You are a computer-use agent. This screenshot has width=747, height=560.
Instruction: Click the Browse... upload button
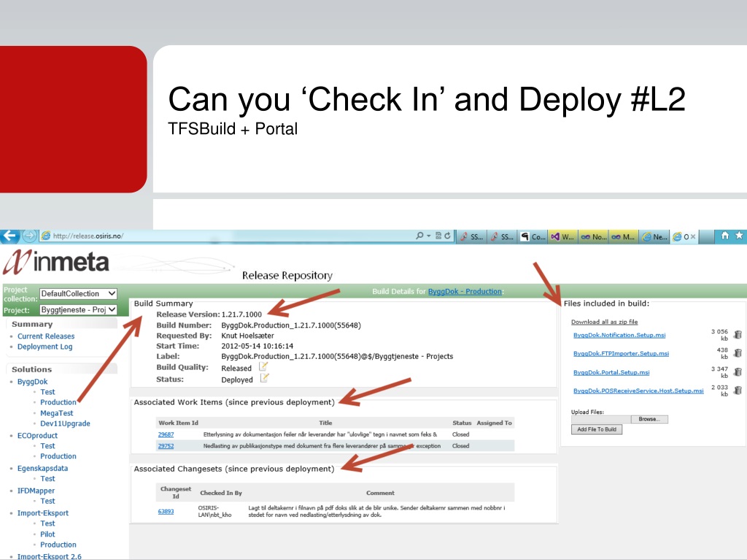(x=649, y=419)
